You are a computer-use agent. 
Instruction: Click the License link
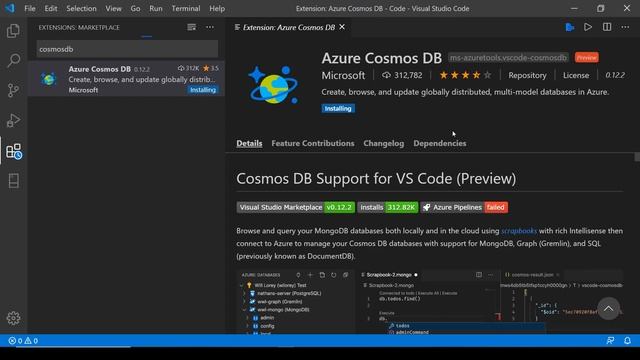click(576, 76)
